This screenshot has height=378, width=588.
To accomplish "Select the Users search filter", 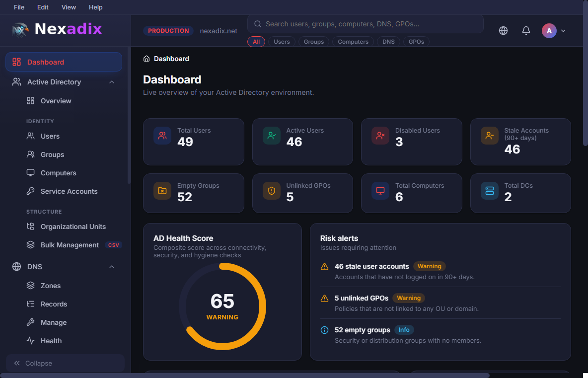I will [282, 42].
